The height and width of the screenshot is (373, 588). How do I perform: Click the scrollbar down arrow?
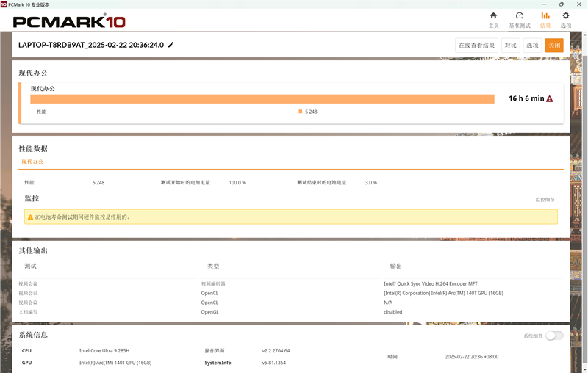(584, 369)
